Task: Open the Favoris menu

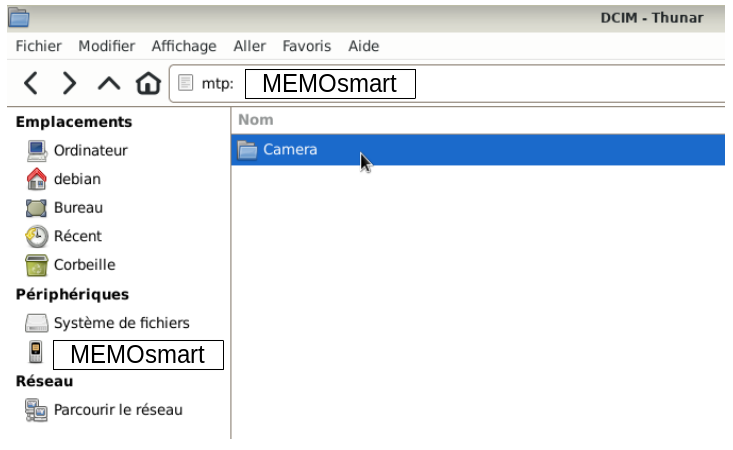Action: pos(307,46)
